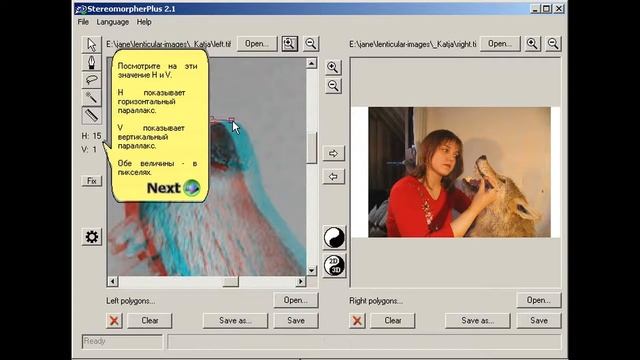Open a left polygons file
The height and width of the screenshot is (360, 640).
coord(296,300)
